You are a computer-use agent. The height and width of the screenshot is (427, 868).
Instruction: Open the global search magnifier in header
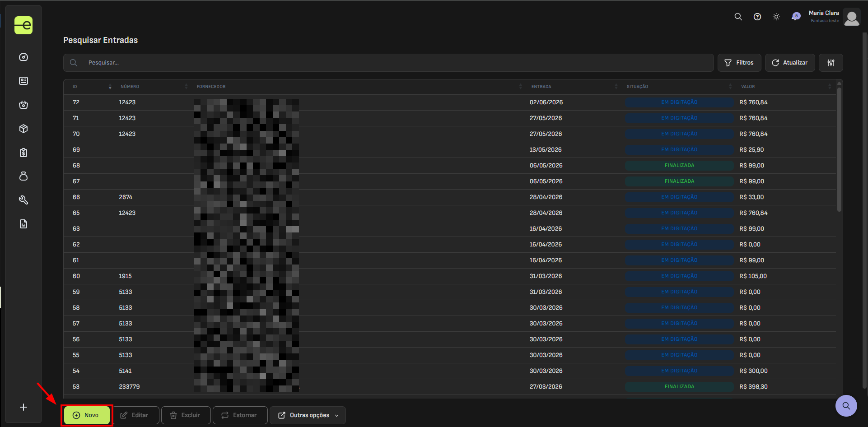[x=738, y=17]
